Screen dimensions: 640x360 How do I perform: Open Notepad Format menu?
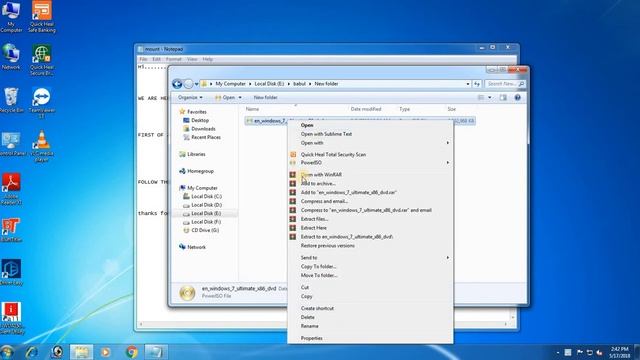coord(173,59)
